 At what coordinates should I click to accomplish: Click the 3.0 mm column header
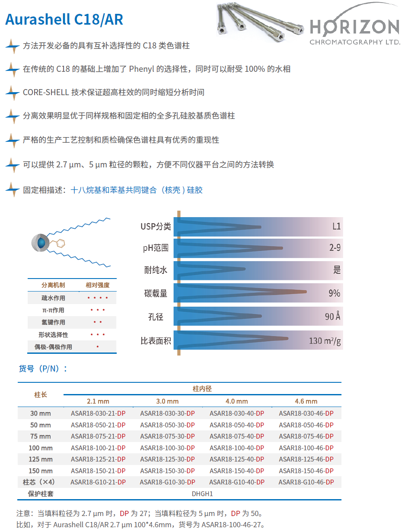pyautogui.click(x=167, y=401)
